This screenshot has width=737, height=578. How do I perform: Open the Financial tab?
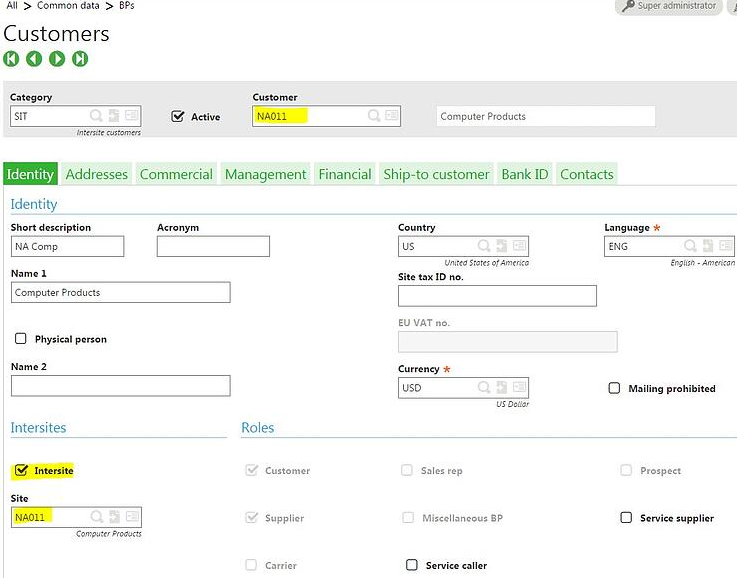pos(345,174)
